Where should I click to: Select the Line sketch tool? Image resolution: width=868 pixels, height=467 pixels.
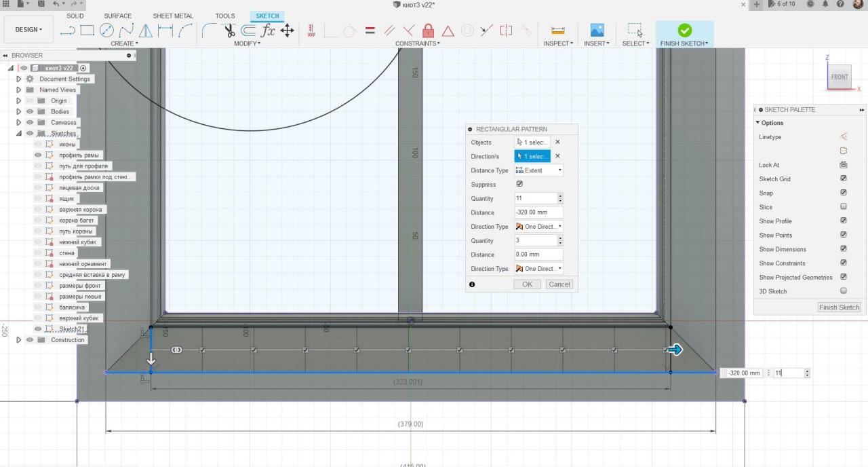pyautogui.click(x=67, y=30)
